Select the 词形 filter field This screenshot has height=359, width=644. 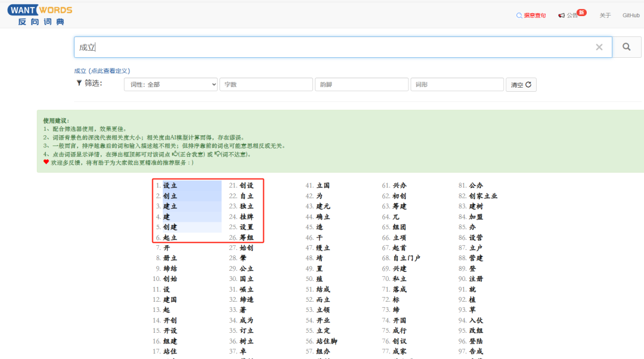click(x=457, y=85)
